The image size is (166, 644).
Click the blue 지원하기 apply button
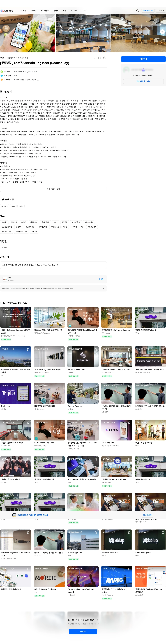click(143, 59)
